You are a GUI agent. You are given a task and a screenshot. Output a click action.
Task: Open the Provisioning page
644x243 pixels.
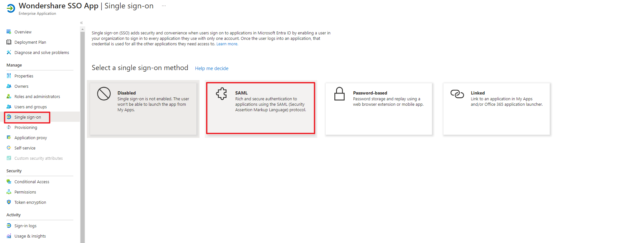[26, 127]
